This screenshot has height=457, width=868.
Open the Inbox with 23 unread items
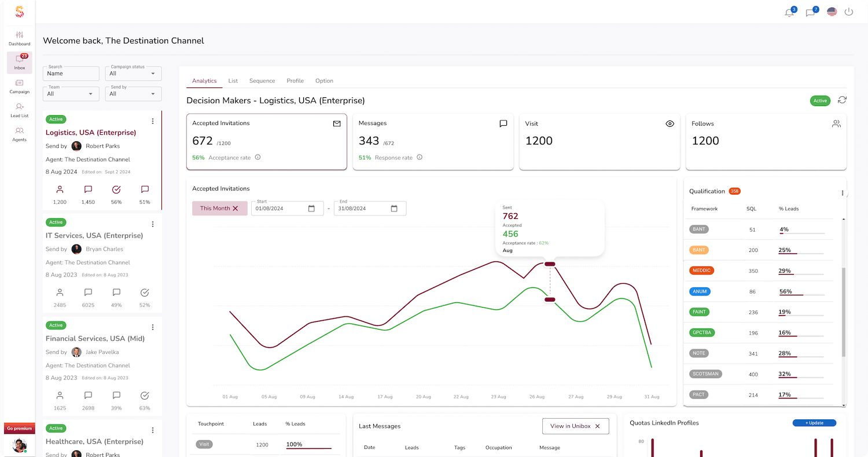[x=19, y=63]
